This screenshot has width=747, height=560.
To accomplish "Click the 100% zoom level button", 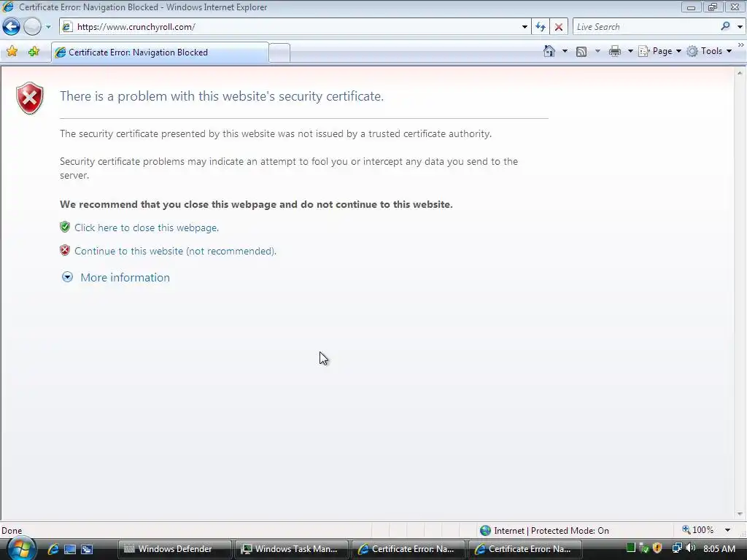I will coord(698,530).
